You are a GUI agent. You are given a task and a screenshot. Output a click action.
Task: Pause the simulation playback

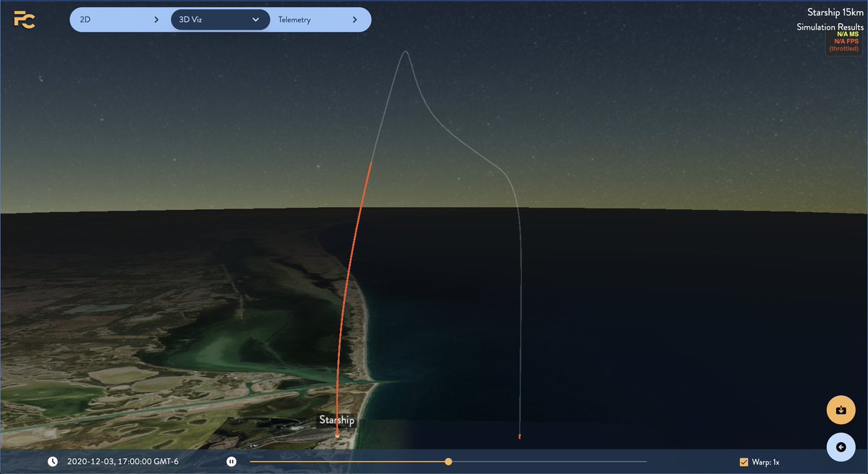click(231, 462)
